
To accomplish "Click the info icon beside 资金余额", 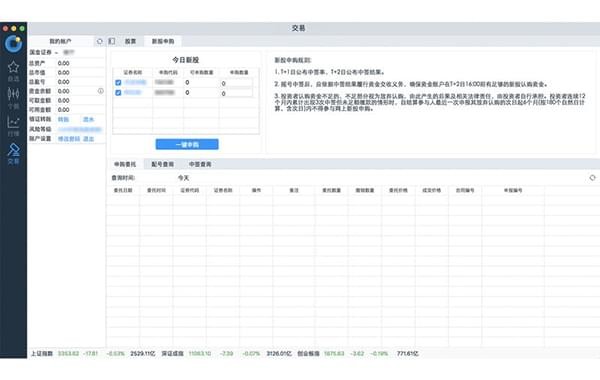I will tap(101, 91).
